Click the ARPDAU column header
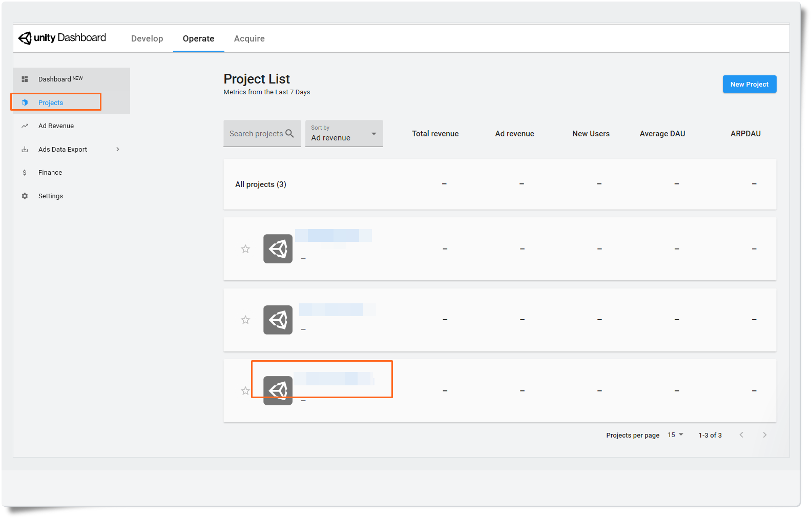Viewport: 812px width, 518px height. (x=745, y=134)
